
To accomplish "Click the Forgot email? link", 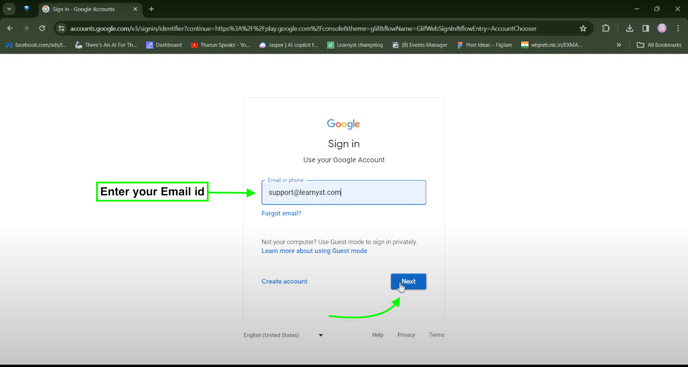I will click(281, 214).
